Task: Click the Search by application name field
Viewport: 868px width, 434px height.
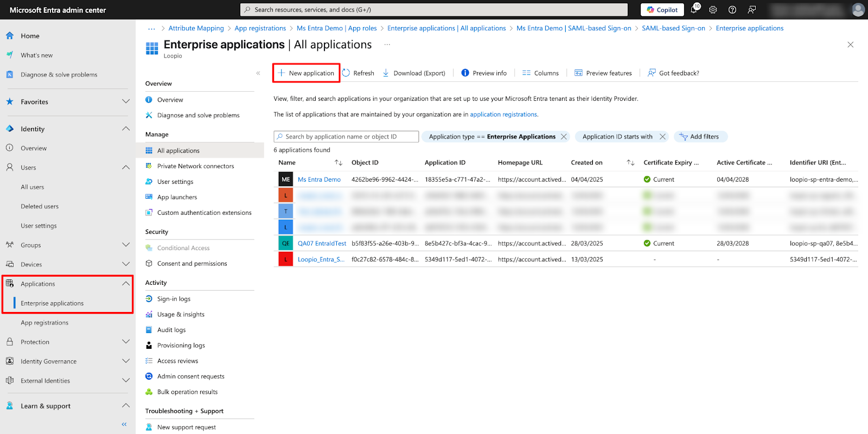Action: coord(346,137)
